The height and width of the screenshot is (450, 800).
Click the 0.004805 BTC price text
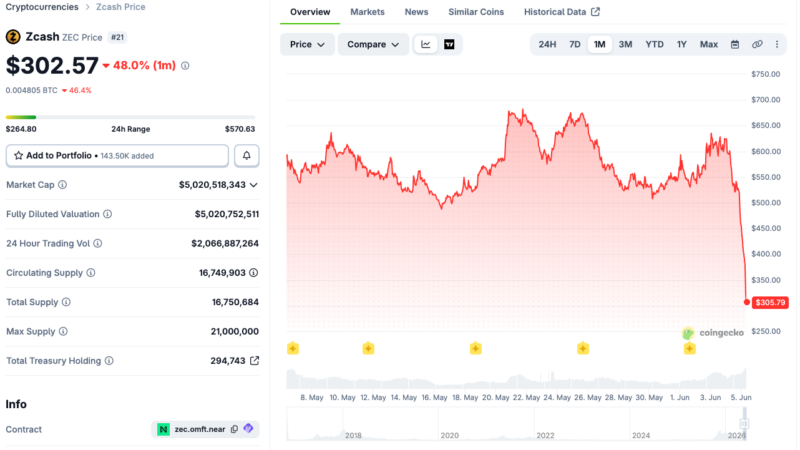click(32, 90)
